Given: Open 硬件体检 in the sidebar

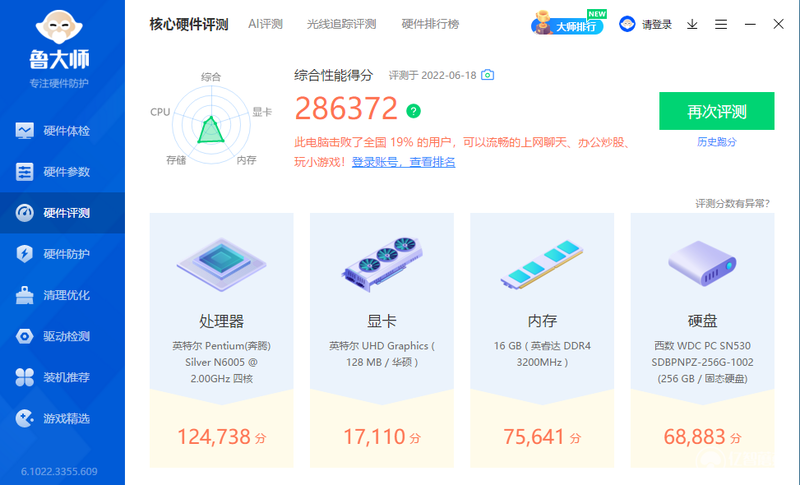Looking at the screenshot, I should [x=62, y=131].
